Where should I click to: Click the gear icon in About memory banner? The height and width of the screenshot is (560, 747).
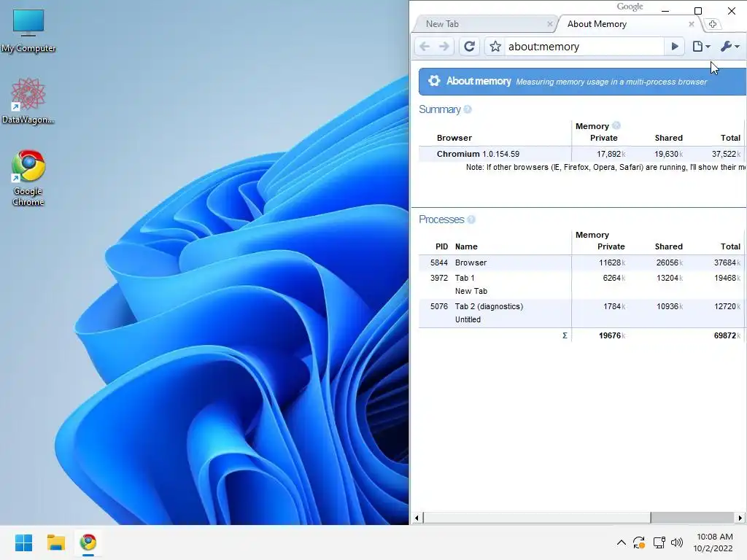pyautogui.click(x=434, y=81)
